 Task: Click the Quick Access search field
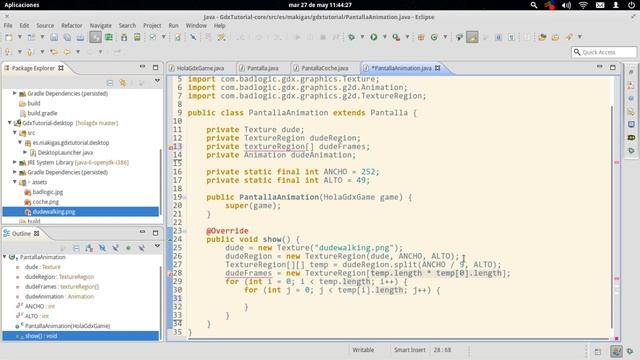[x=604, y=52]
